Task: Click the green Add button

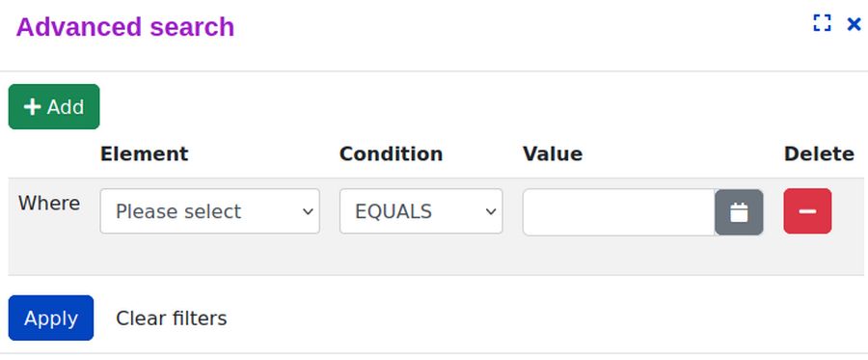Action: tap(54, 107)
